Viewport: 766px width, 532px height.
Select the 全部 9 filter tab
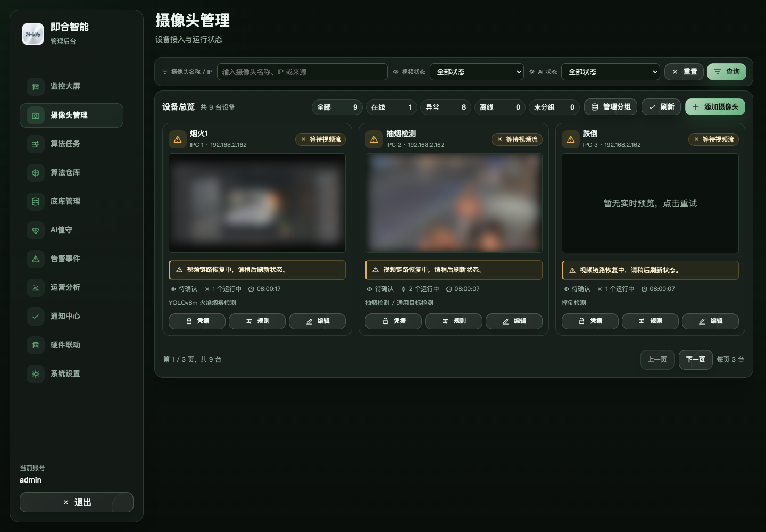(337, 107)
